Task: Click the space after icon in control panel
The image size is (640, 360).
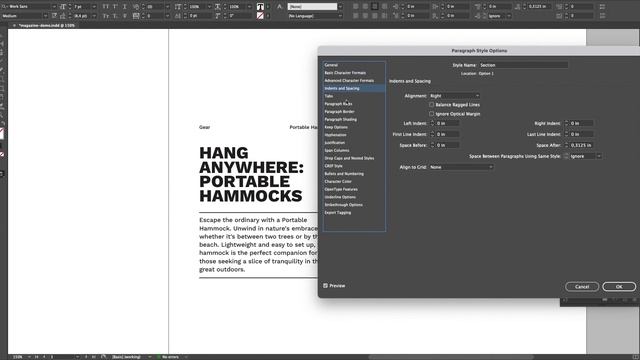Action: click(x=518, y=7)
